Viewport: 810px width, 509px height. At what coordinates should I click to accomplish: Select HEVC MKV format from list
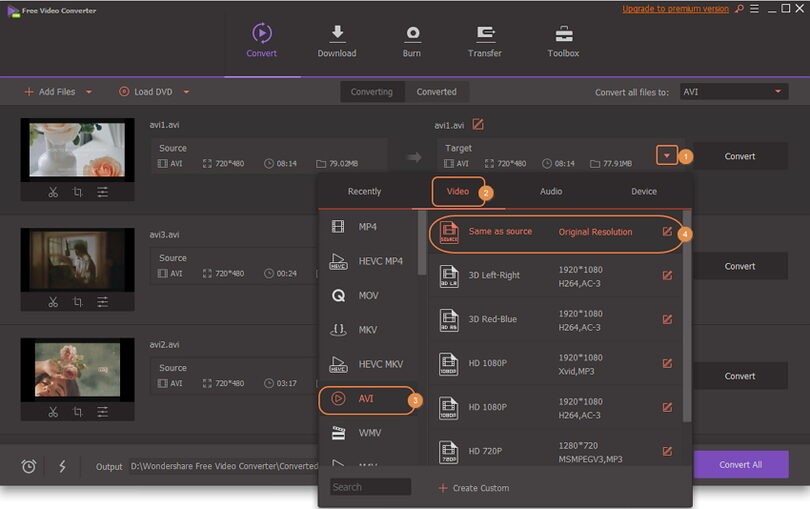coord(368,364)
